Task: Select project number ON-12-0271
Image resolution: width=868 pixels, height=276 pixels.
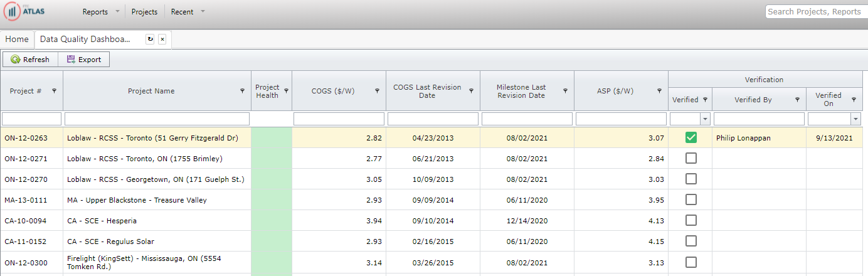Action: [x=26, y=159]
